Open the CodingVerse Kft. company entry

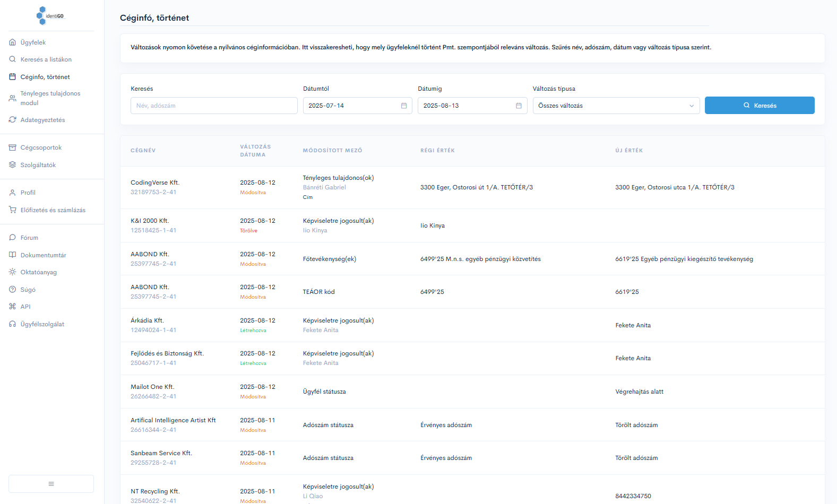tap(155, 183)
